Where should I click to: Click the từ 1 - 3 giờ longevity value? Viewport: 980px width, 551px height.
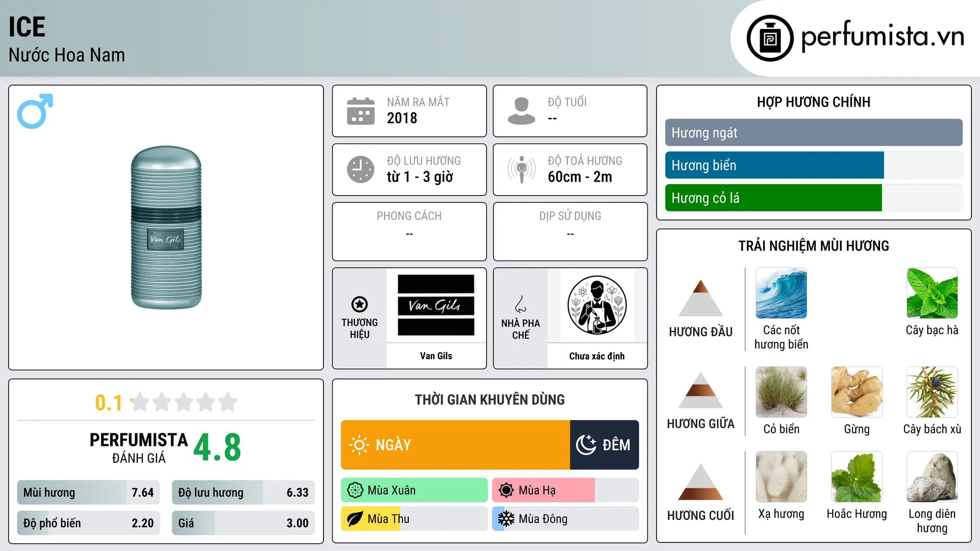(x=420, y=177)
